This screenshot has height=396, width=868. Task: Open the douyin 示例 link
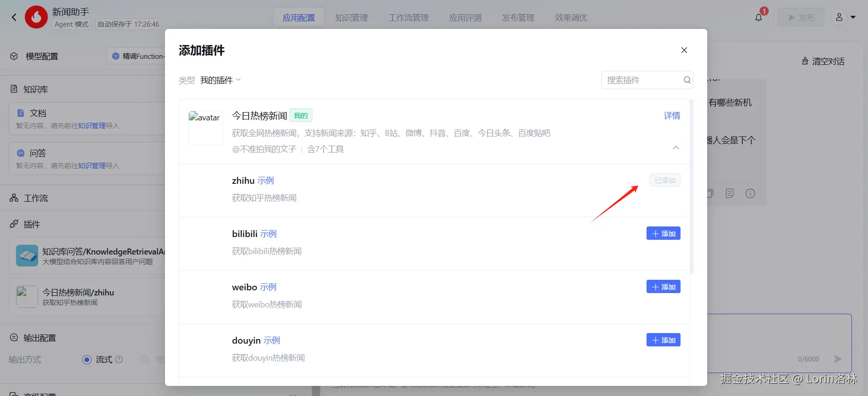[272, 340]
